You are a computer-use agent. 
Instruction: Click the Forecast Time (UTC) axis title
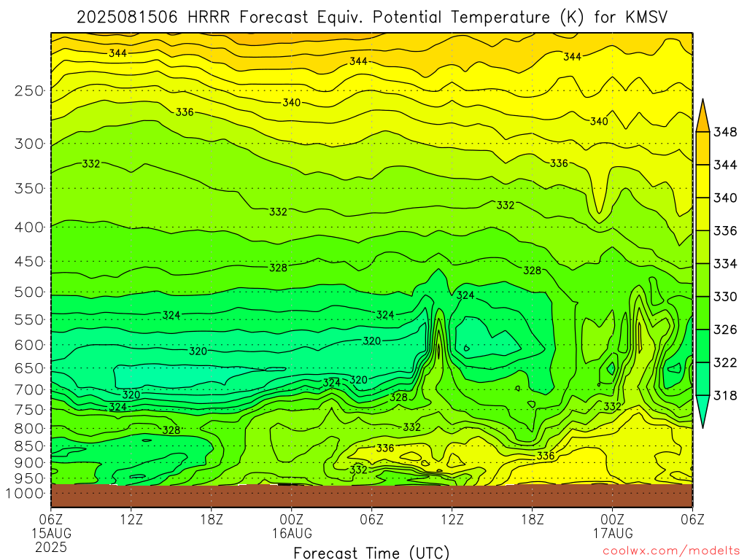(371, 553)
